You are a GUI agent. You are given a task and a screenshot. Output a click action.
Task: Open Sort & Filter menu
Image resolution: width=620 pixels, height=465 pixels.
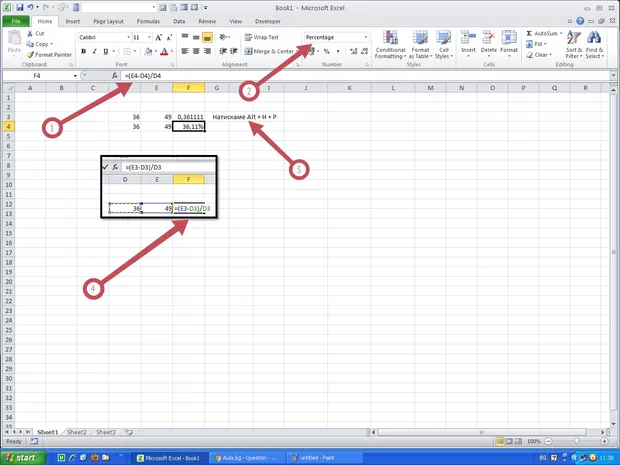tap(574, 44)
